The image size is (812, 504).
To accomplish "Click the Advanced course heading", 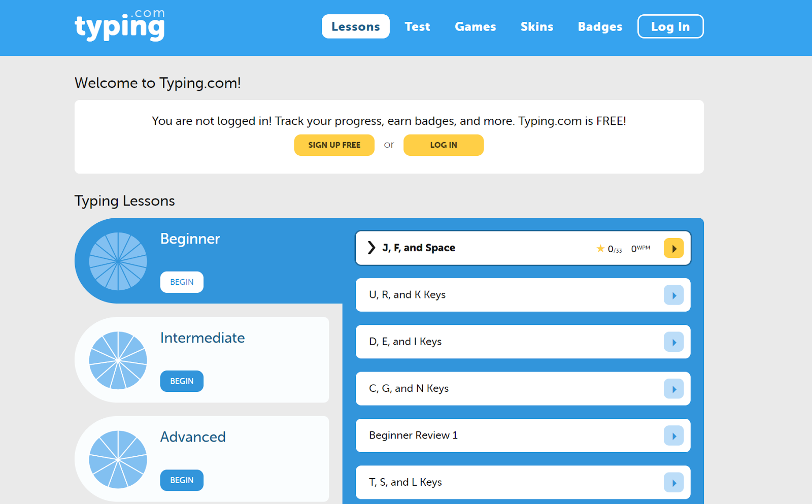I will 193,437.
